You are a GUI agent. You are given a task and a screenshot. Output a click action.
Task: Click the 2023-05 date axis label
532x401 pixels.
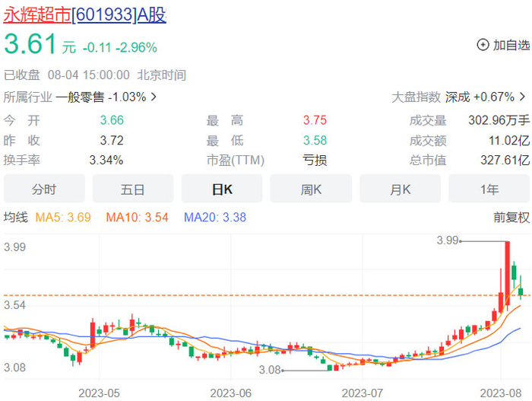point(99,393)
